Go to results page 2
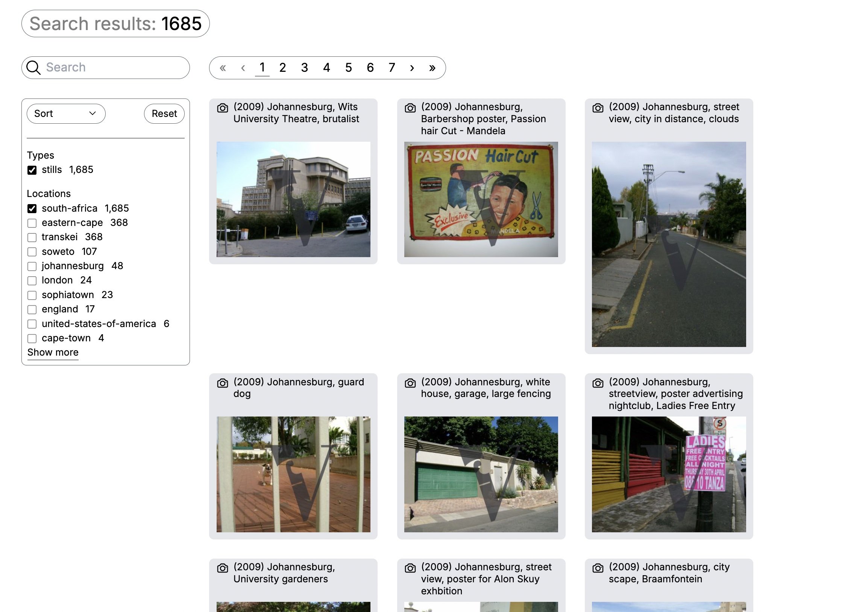This screenshot has width=868, height=612. pyautogui.click(x=282, y=68)
